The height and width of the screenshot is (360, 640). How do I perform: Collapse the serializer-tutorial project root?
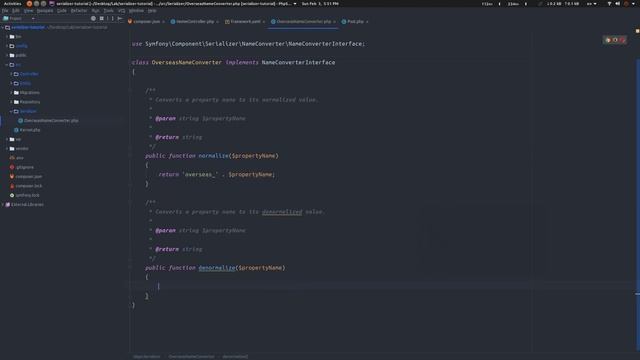pyautogui.click(x=2, y=27)
